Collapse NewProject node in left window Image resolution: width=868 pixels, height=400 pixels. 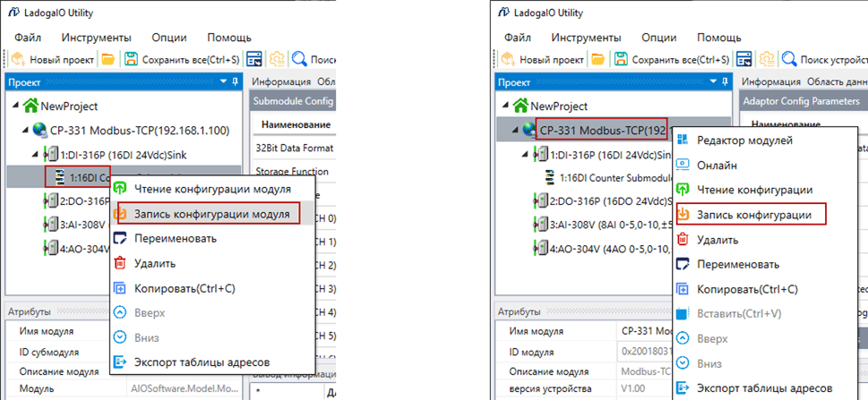tap(13, 106)
